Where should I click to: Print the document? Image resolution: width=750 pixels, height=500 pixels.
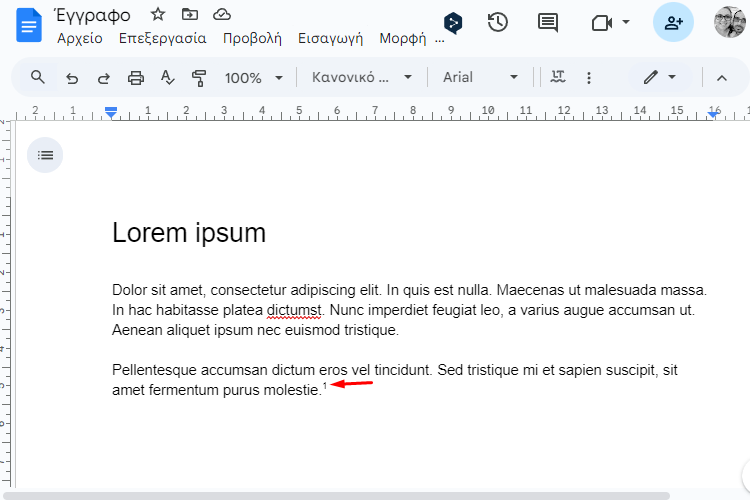coord(136,78)
